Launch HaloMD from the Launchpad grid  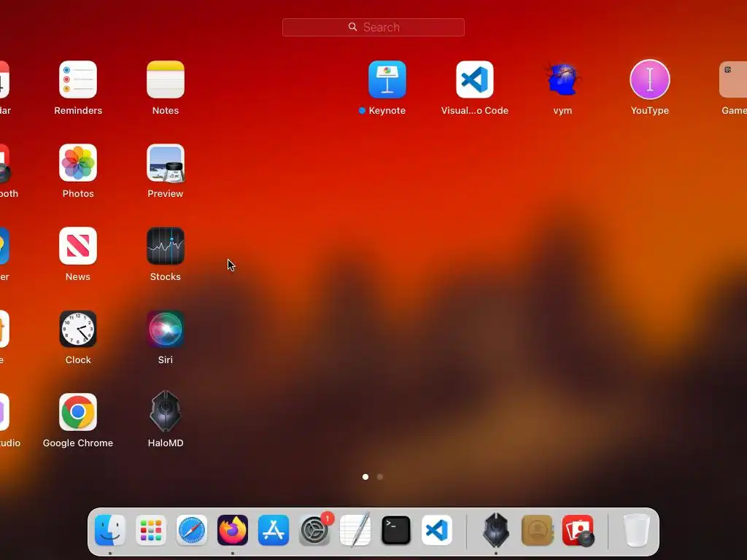pyautogui.click(x=166, y=412)
